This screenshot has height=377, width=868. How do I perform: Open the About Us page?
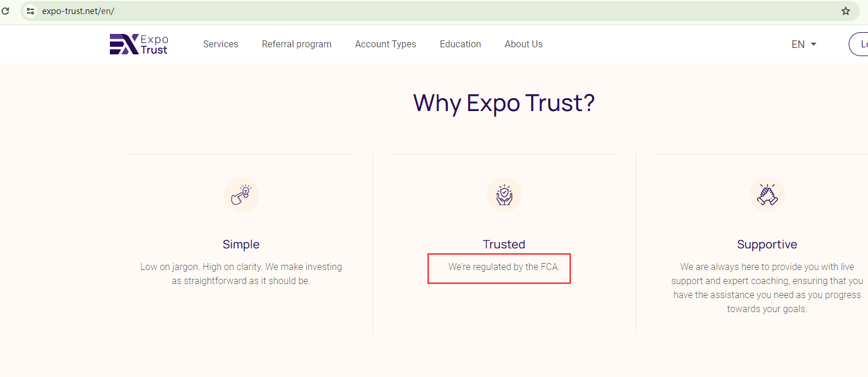[x=524, y=44]
